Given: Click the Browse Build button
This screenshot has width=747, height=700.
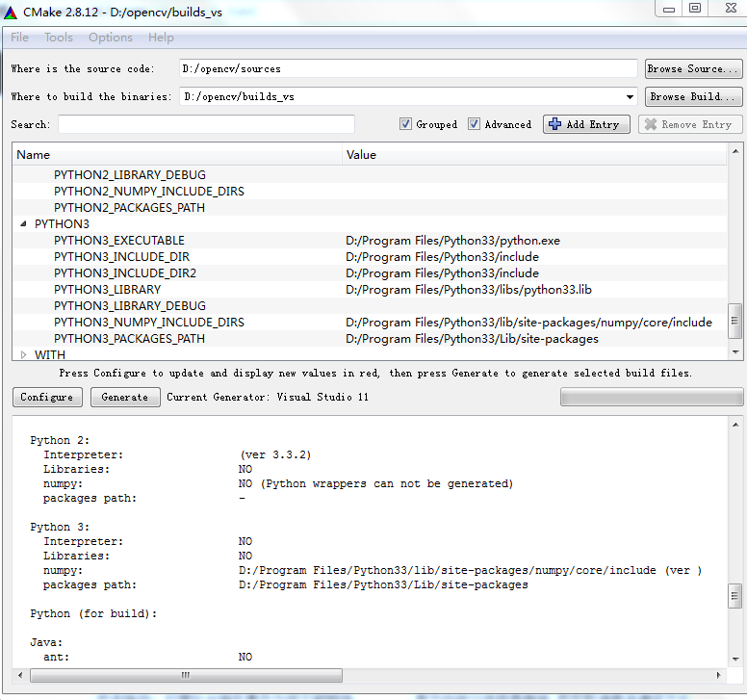Looking at the screenshot, I should click(x=693, y=96).
